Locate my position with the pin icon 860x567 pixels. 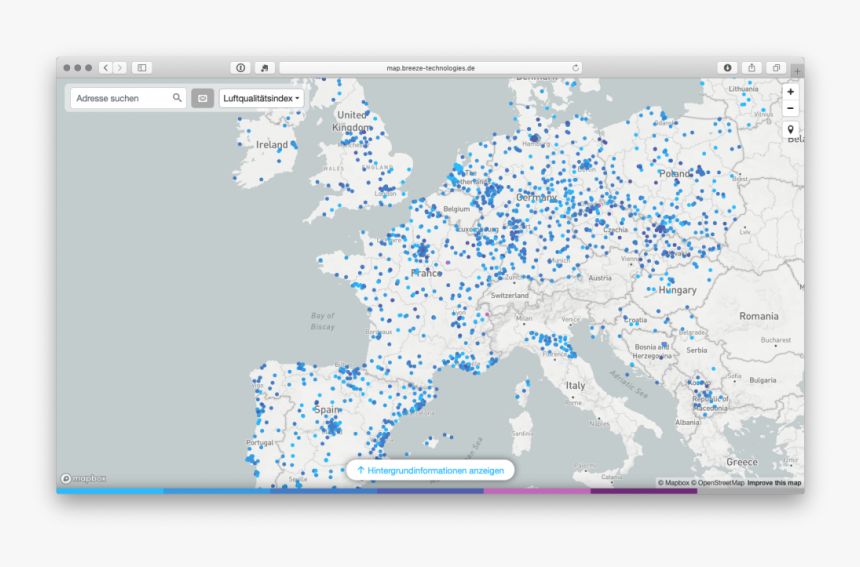coord(790,130)
